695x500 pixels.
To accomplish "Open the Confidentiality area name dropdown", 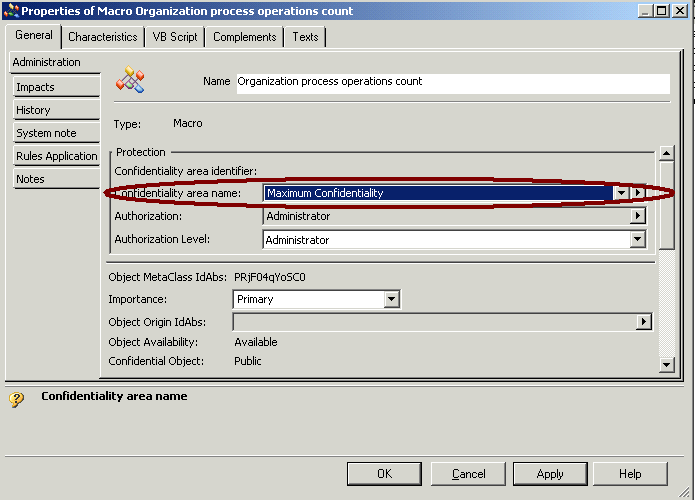I will pyautogui.click(x=621, y=193).
